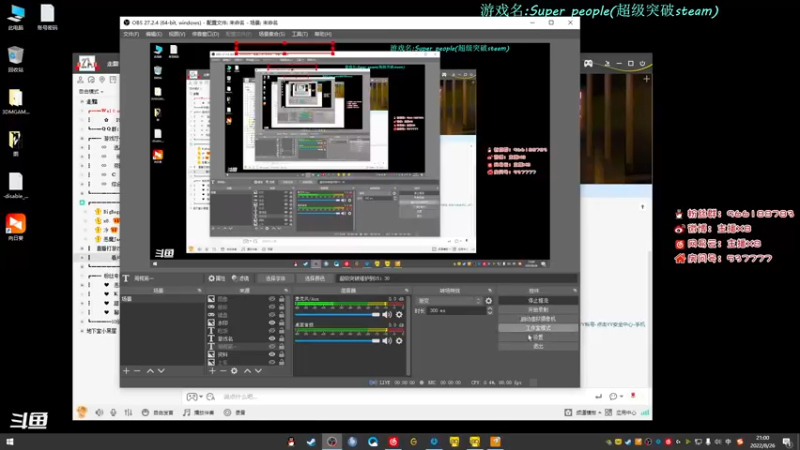Open the 编辑(E) menu in OBS
800x450 pixels.
pos(154,34)
